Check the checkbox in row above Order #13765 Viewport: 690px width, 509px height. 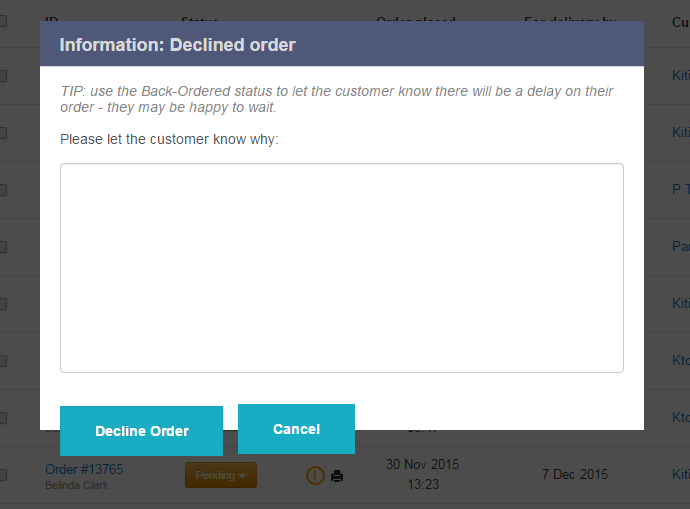point(3,418)
